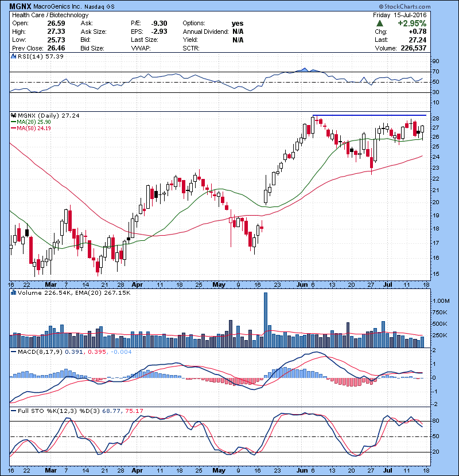Click the RSI indicator line icon
The height and width of the screenshot is (476, 459).
click(14, 56)
